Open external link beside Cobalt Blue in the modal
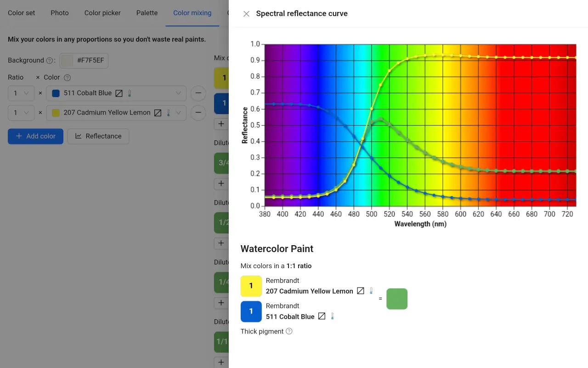The image size is (588, 368). 322,316
